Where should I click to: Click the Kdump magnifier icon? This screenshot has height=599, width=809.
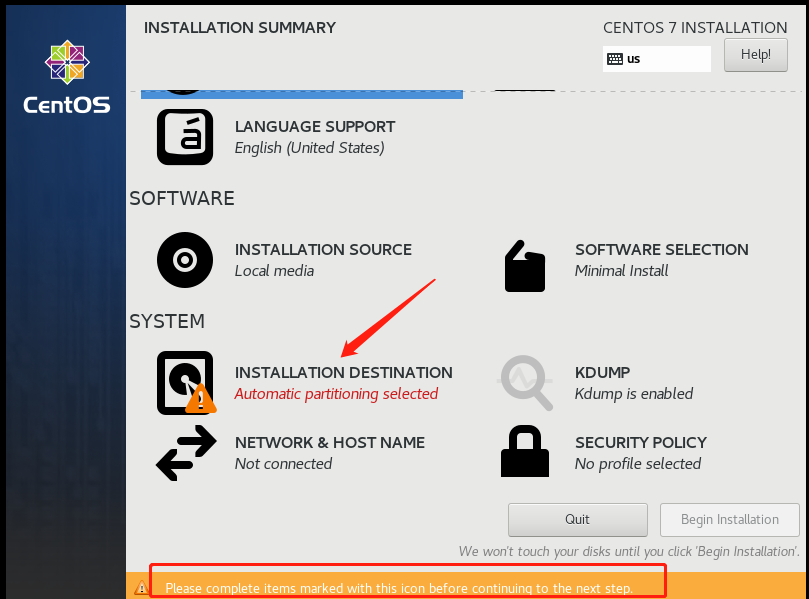pyautogui.click(x=526, y=383)
